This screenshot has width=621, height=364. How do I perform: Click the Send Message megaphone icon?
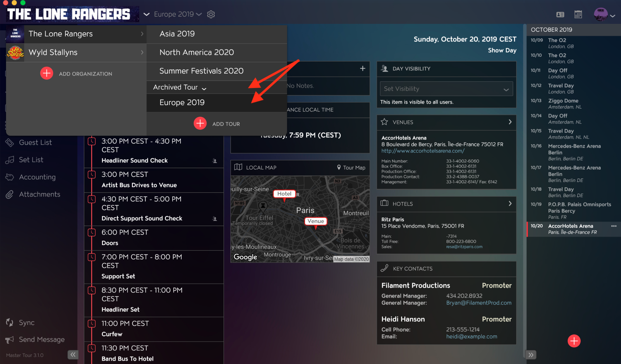9,340
